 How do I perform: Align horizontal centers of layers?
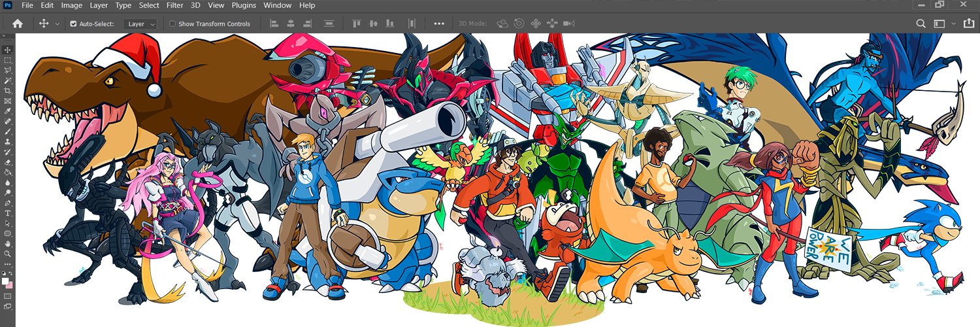pyautogui.click(x=291, y=24)
